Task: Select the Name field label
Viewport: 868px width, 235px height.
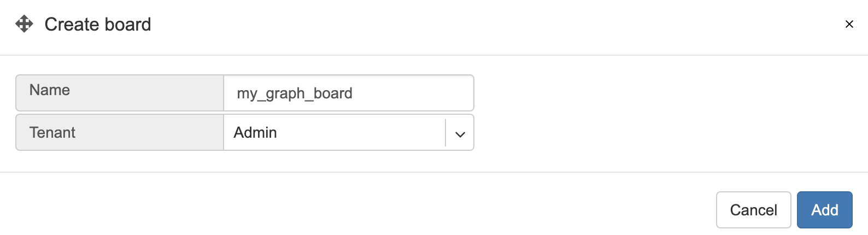Action: pyautogui.click(x=50, y=90)
